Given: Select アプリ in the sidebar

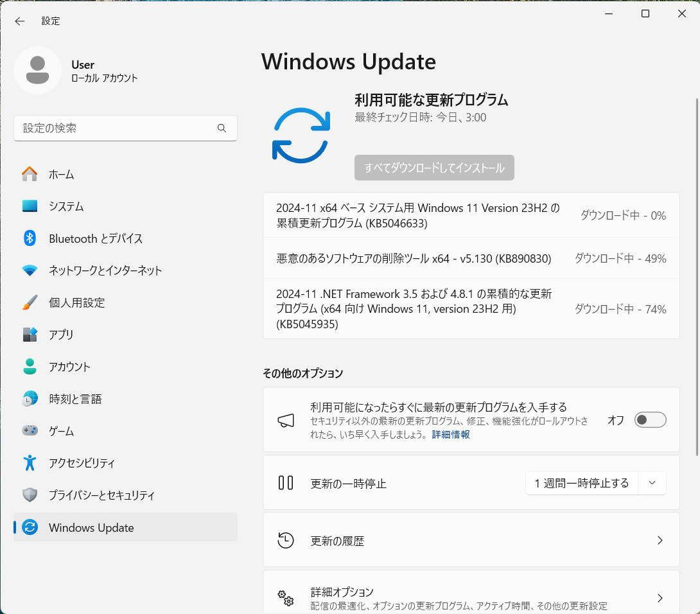Looking at the screenshot, I should (125, 335).
